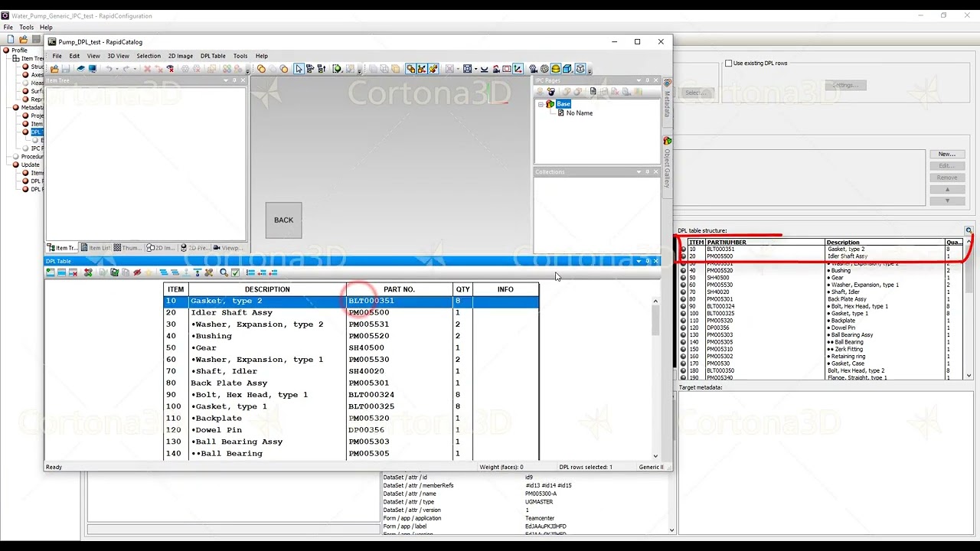Open Tools menu in RapidConfiguration window
The width and height of the screenshot is (980, 551).
click(x=26, y=27)
